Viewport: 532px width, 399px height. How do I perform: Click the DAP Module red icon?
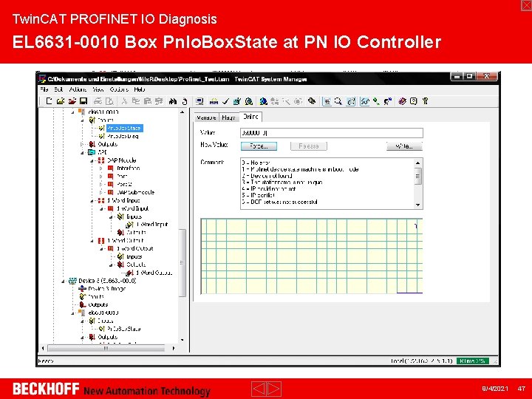tap(101, 160)
